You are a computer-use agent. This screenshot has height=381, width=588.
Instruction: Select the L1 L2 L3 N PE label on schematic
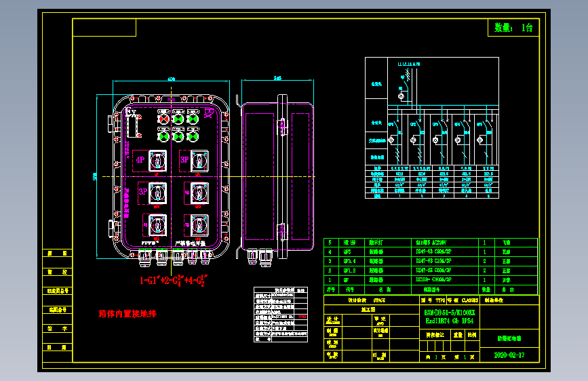click(x=409, y=64)
